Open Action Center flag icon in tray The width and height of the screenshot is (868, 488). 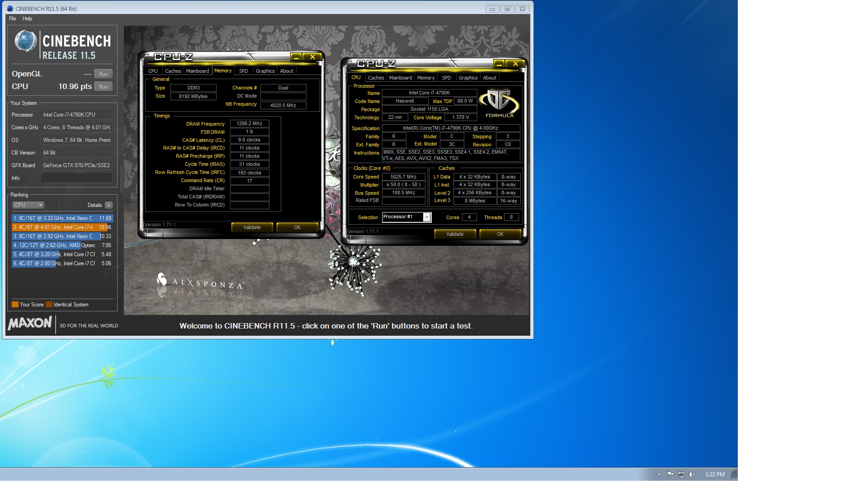[x=670, y=474]
